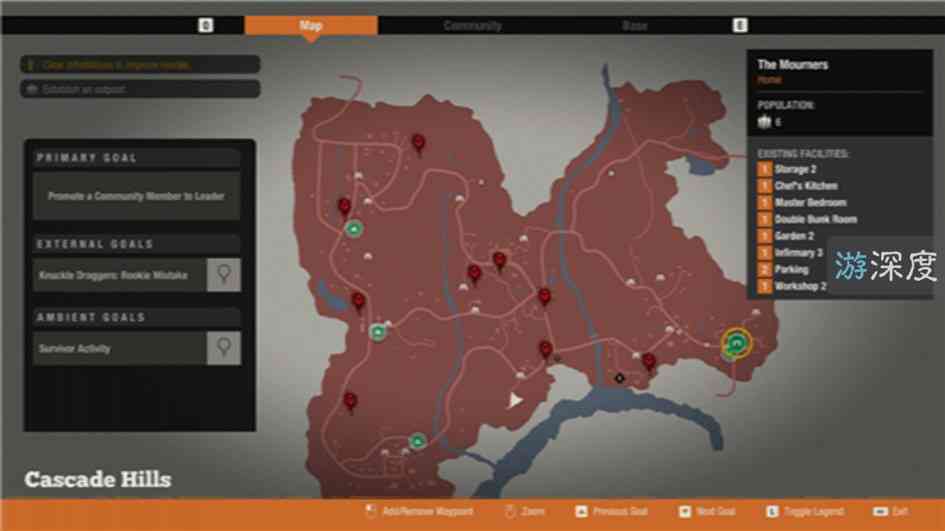Screen dimensions: 945x531
Task: Click the Workshop 2 facility entry
Action: 800,286
